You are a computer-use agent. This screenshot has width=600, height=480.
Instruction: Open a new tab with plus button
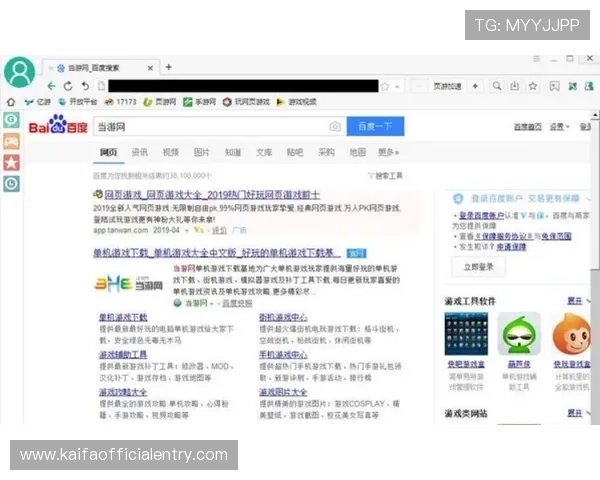[168, 67]
